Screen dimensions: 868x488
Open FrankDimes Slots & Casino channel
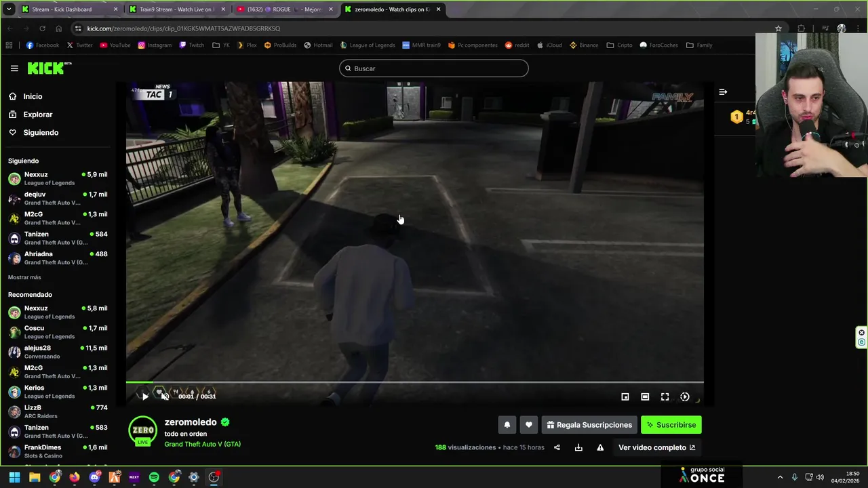click(x=58, y=451)
